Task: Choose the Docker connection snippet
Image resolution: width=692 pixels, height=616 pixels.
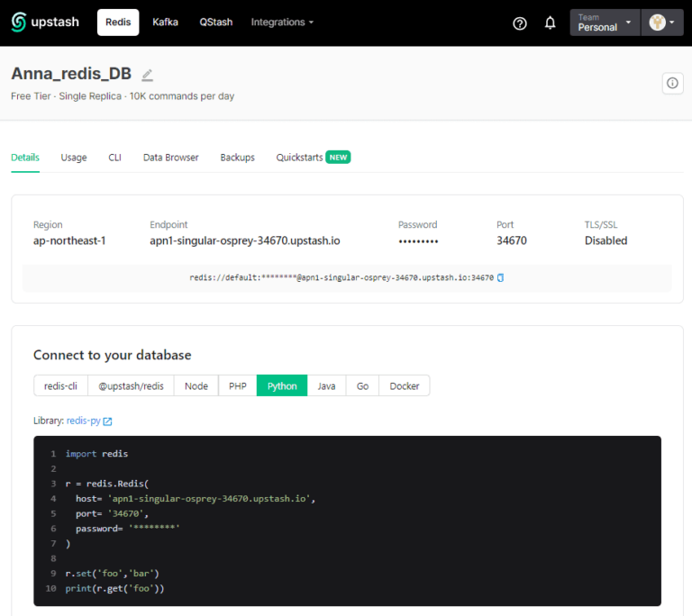Action: click(x=405, y=386)
